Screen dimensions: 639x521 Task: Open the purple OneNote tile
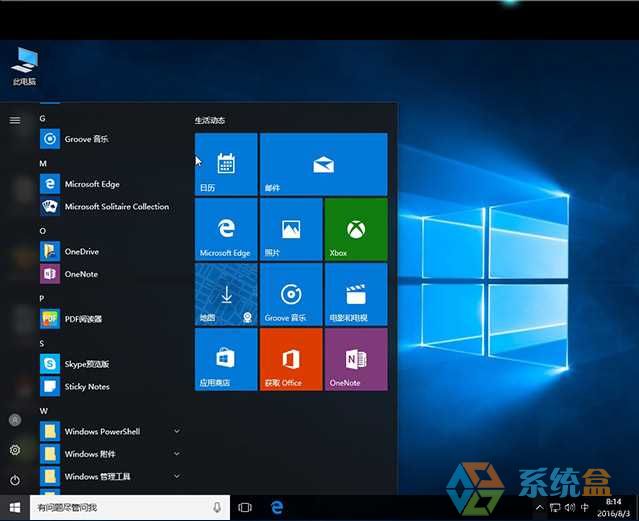pos(355,359)
